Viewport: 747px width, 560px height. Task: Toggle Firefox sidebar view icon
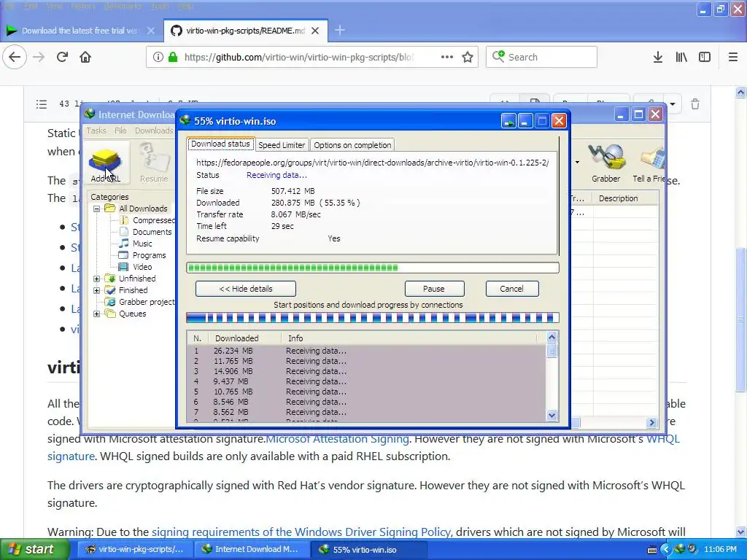pyautogui.click(x=705, y=57)
